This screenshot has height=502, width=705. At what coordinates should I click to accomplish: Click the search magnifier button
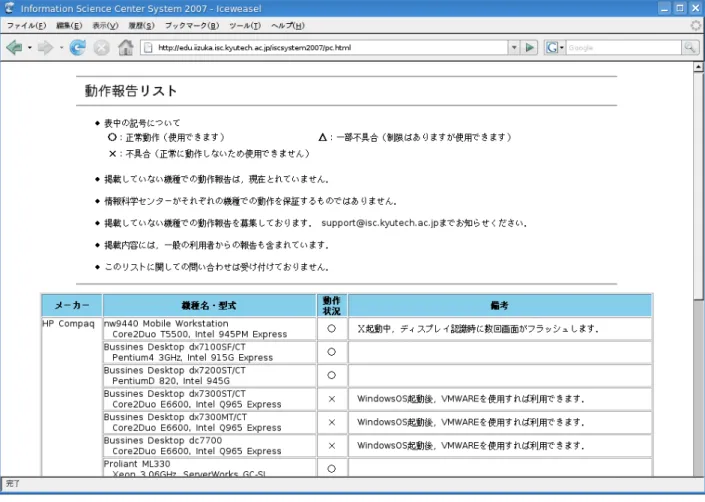690,47
